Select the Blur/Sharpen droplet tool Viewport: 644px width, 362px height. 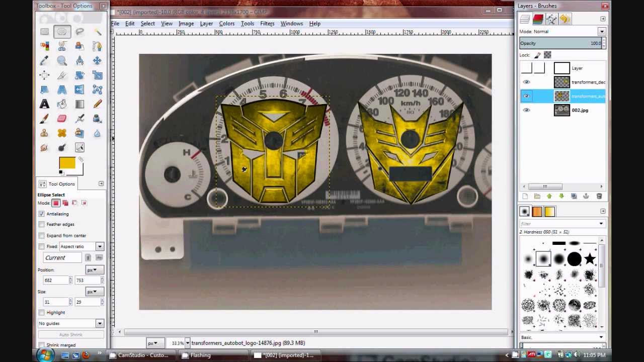point(97,134)
